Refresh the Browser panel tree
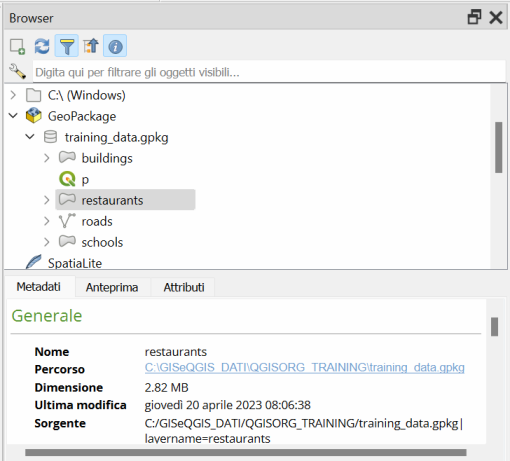This screenshot has width=510, height=461. [42, 46]
